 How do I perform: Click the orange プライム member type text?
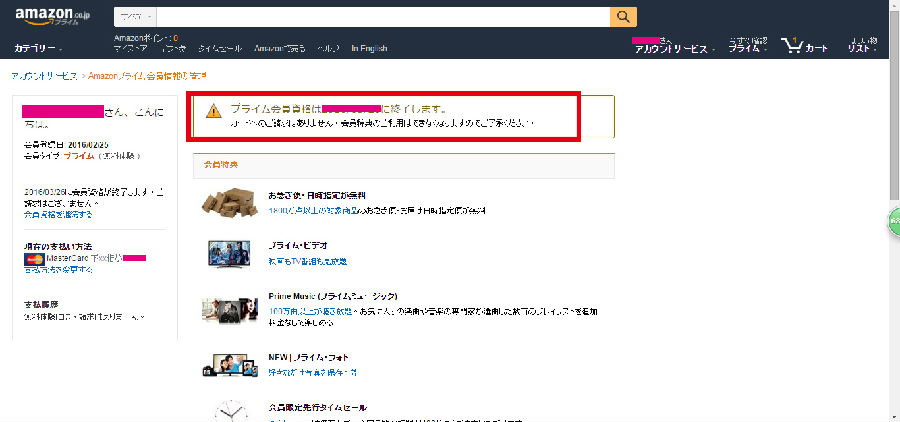coord(79,156)
